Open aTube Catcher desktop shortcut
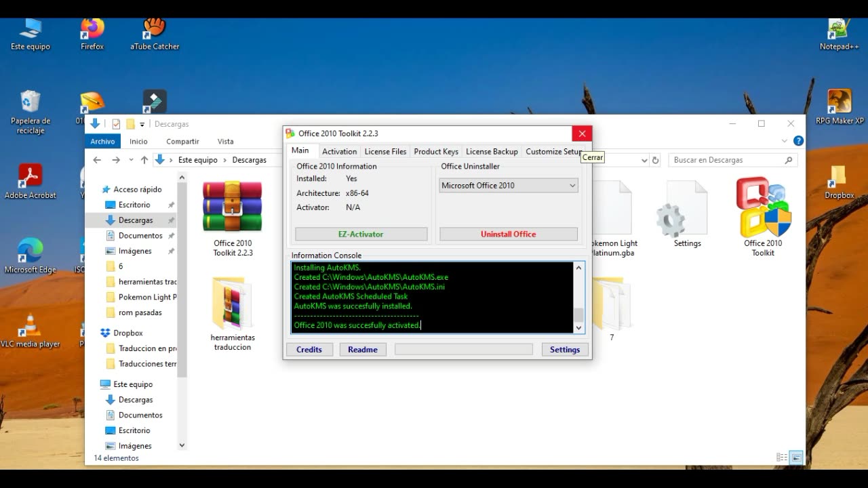 click(155, 33)
